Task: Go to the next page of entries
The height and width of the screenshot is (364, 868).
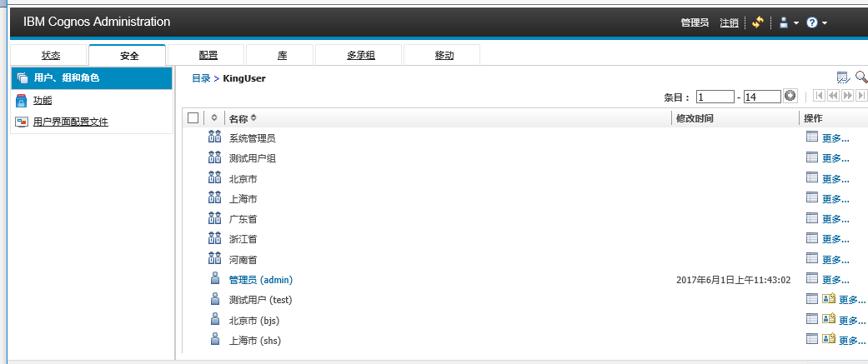Action: (x=847, y=96)
